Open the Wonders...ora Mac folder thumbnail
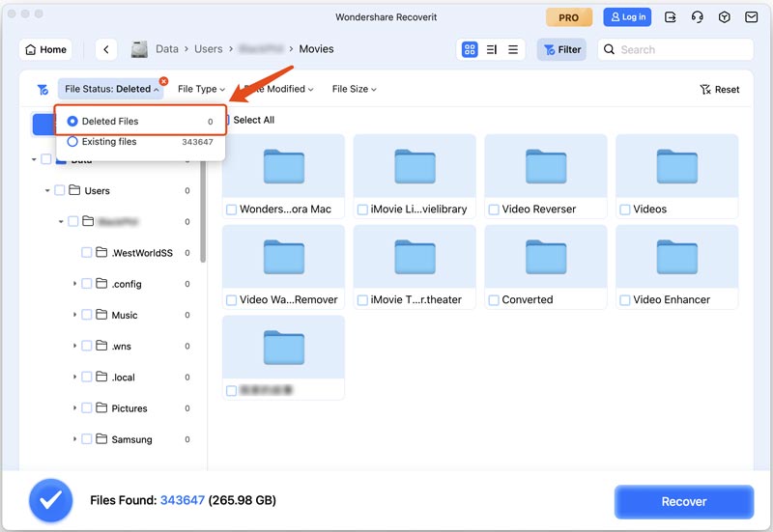 coord(284,166)
